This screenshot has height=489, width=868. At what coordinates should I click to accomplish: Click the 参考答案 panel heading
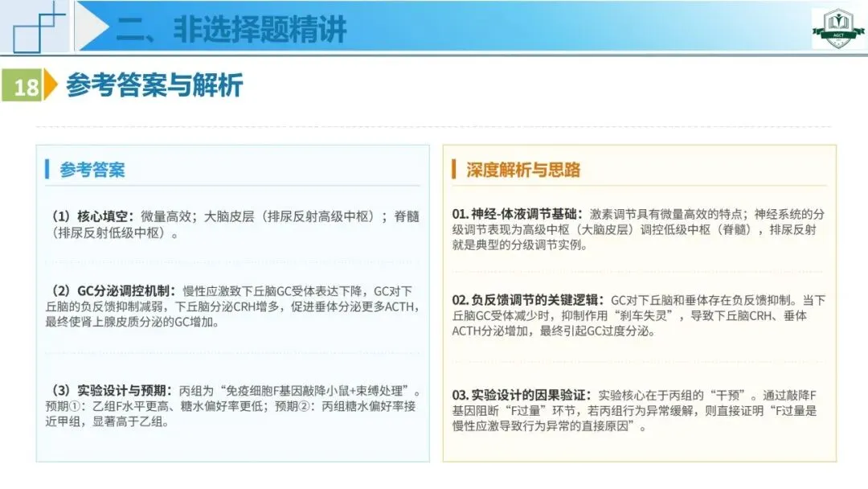92,170
